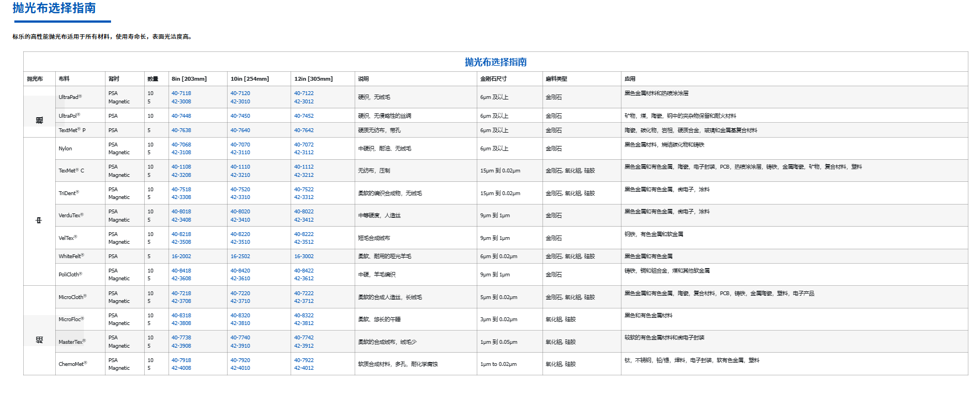
Task: Follow the 42-3012 part link
Action: [304, 102]
